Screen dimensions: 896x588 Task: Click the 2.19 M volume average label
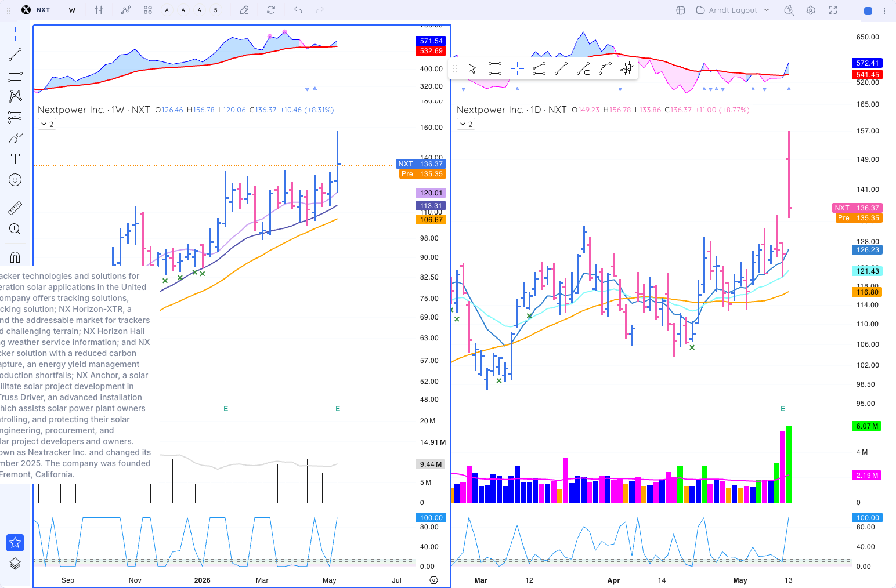pos(867,476)
